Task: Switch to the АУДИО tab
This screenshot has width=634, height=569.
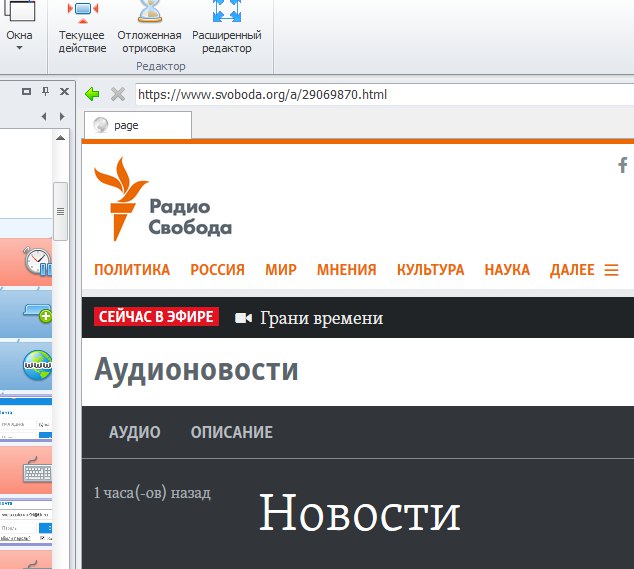Action: coord(135,432)
